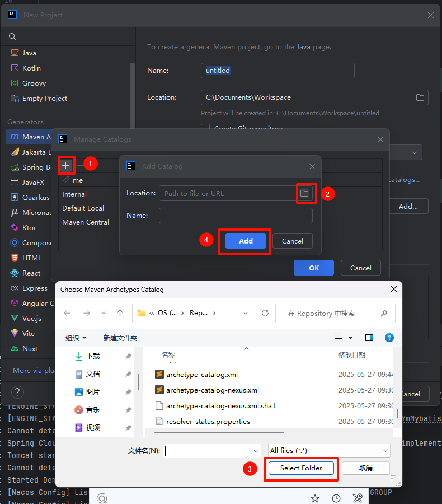This screenshot has width=442, height=504.
Task: Click the plus icon in Manage Catalogs
Action: (65, 165)
